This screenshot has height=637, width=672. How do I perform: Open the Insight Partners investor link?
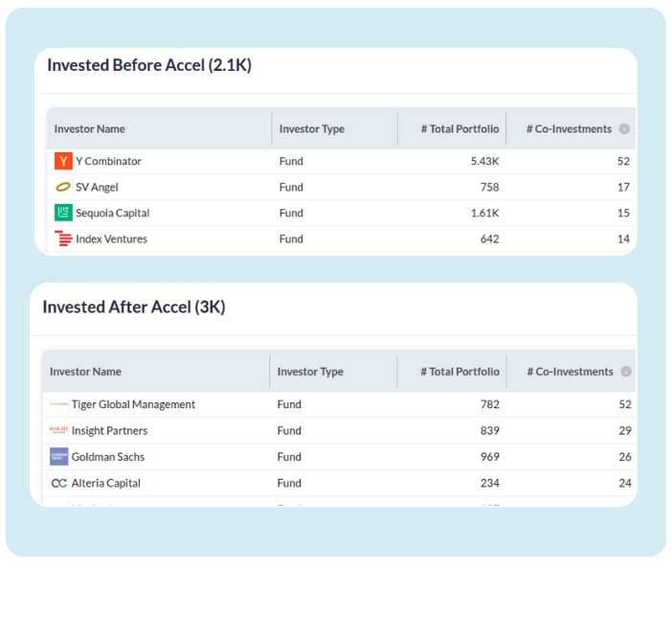pos(110,431)
